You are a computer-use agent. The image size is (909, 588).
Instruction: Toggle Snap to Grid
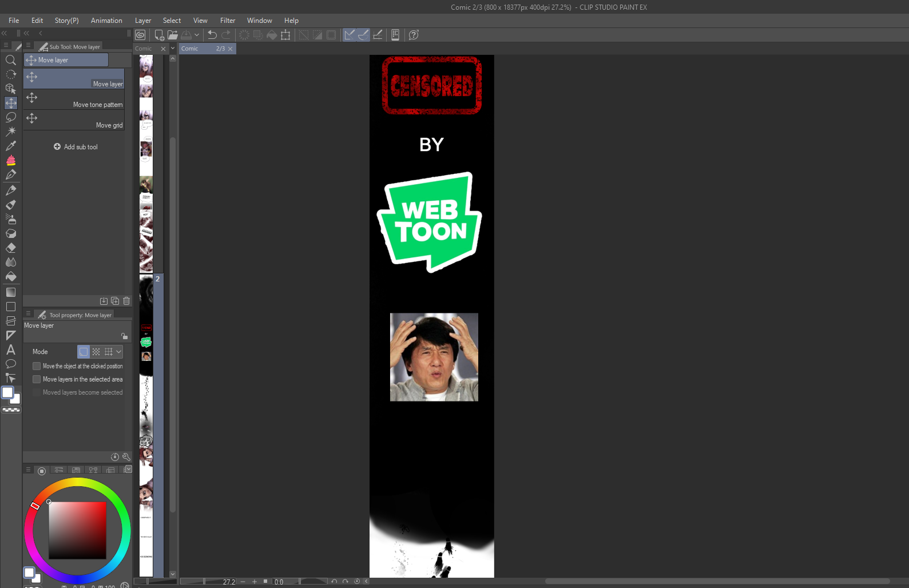378,35
